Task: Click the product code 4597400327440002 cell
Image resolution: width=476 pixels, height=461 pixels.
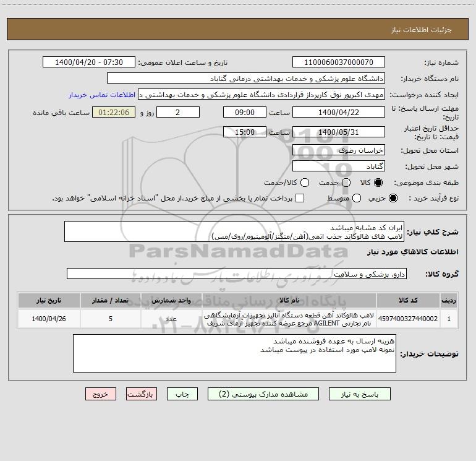Action: (408, 319)
